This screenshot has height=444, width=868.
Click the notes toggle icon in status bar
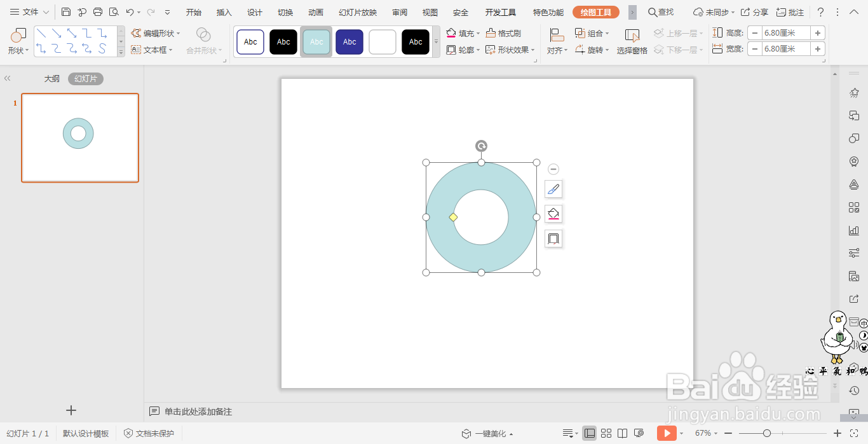point(569,433)
